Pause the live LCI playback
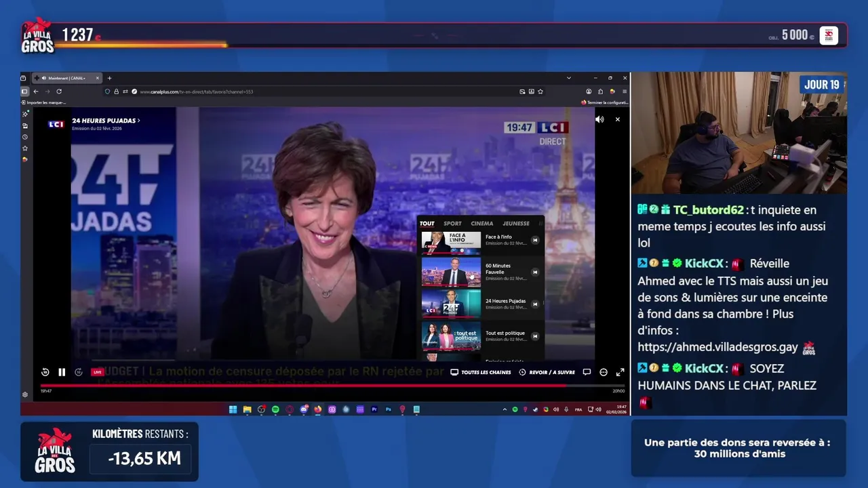 tap(62, 372)
